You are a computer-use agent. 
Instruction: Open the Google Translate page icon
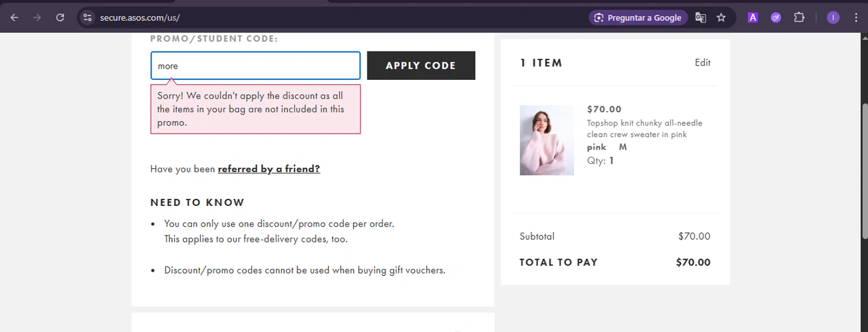coord(701,17)
